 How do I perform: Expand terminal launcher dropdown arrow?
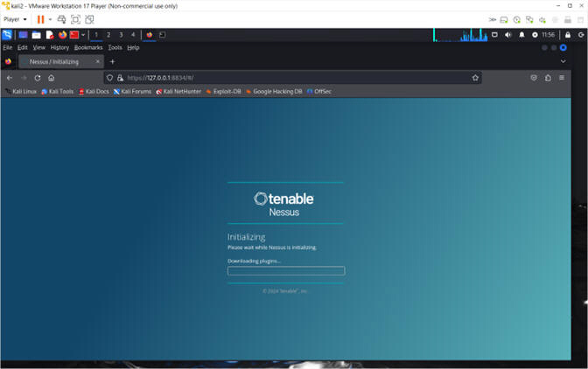point(83,35)
